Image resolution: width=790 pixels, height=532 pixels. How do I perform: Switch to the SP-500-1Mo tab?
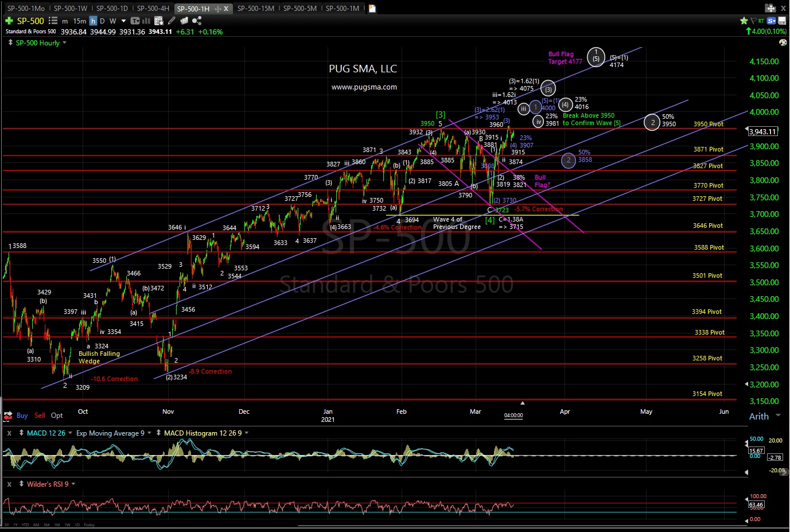(26, 9)
